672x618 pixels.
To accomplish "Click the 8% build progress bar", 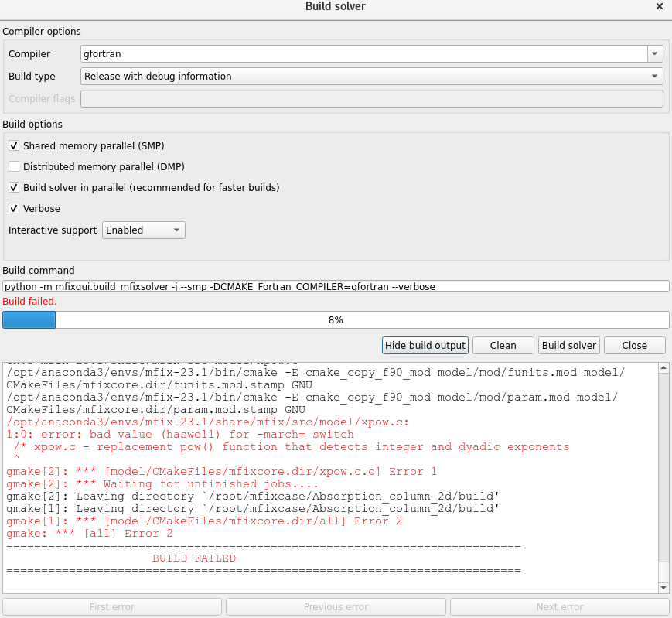I will 336,320.
